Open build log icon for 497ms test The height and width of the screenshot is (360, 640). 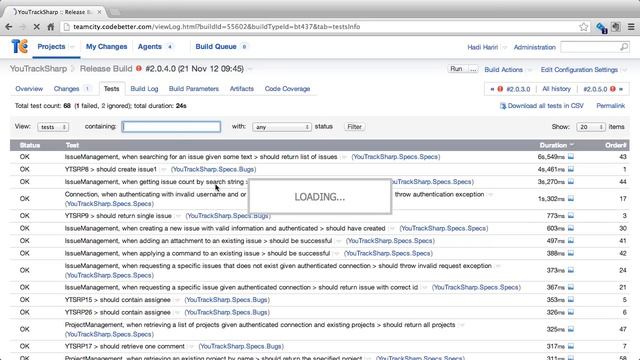571,241
